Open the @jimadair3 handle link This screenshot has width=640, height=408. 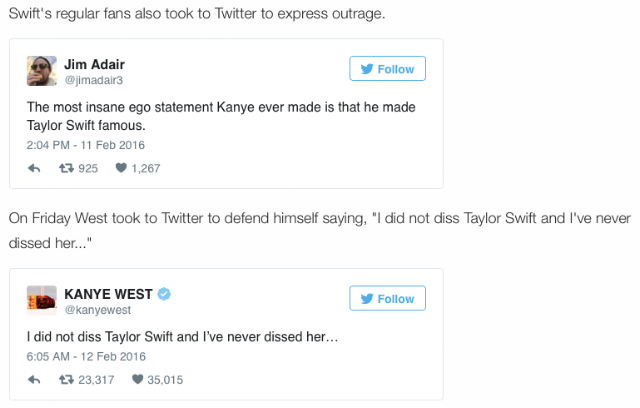tap(93, 80)
